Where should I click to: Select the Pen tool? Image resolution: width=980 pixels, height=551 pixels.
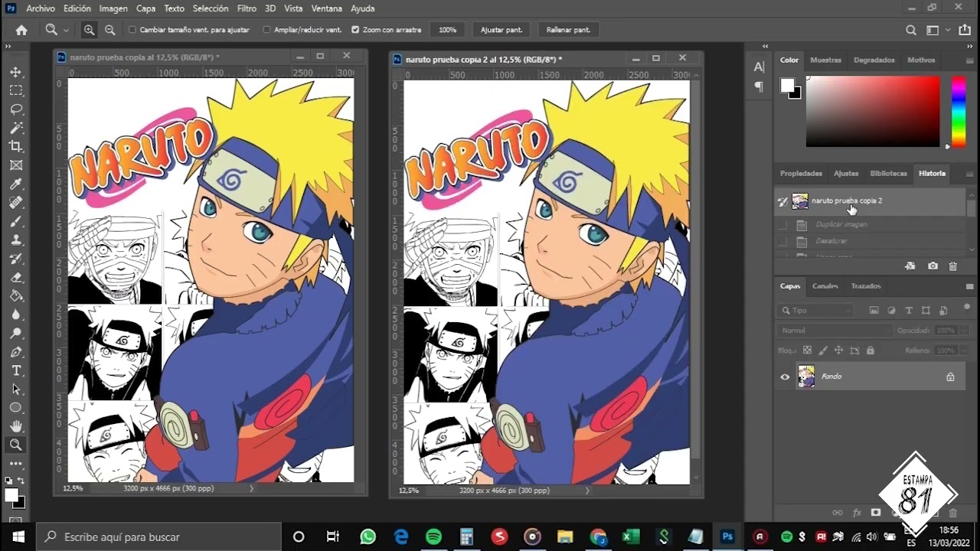[x=15, y=352]
